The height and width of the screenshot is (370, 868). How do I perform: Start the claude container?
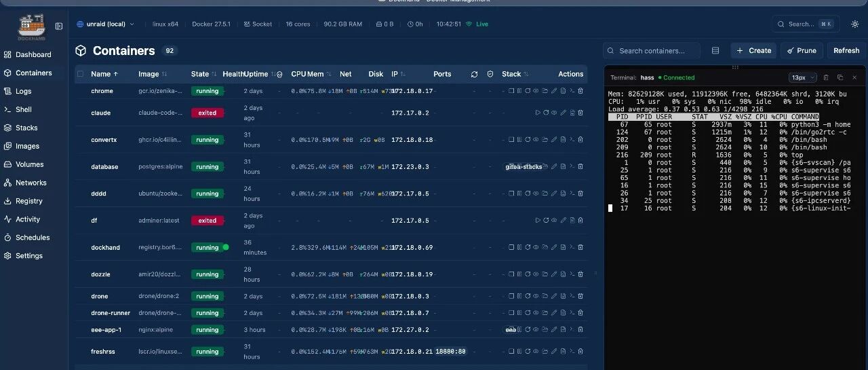tap(538, 113)
